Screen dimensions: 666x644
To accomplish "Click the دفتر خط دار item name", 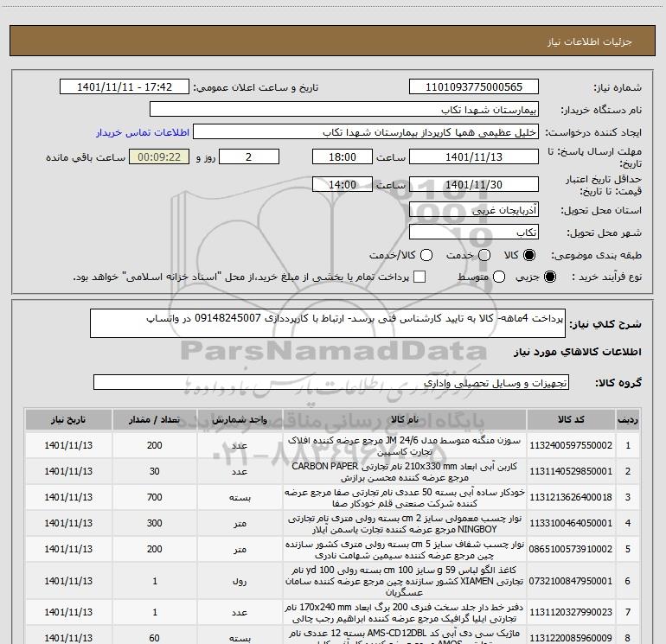I will 405,613.
